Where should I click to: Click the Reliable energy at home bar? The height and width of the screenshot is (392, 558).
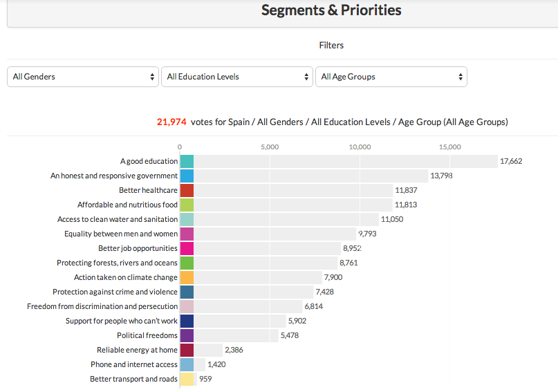201,350
